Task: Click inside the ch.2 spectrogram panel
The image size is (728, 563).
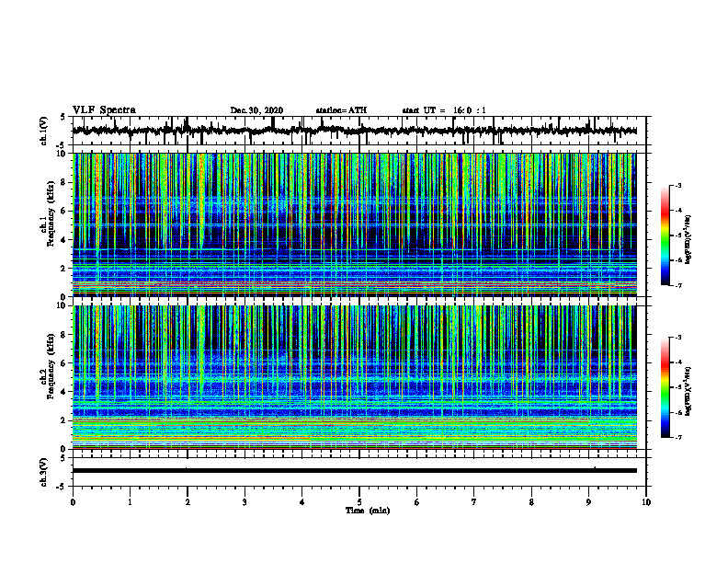Action: pyautogui.click(x=355, y=377)
